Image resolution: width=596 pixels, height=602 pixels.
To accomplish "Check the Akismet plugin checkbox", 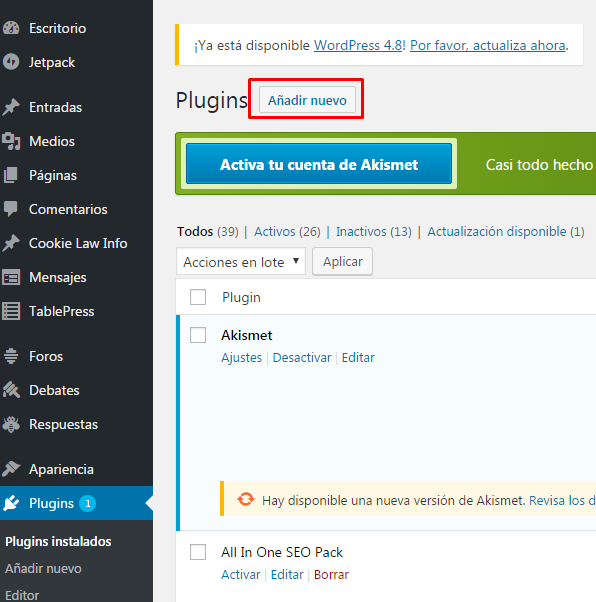I will coord(198,335).
